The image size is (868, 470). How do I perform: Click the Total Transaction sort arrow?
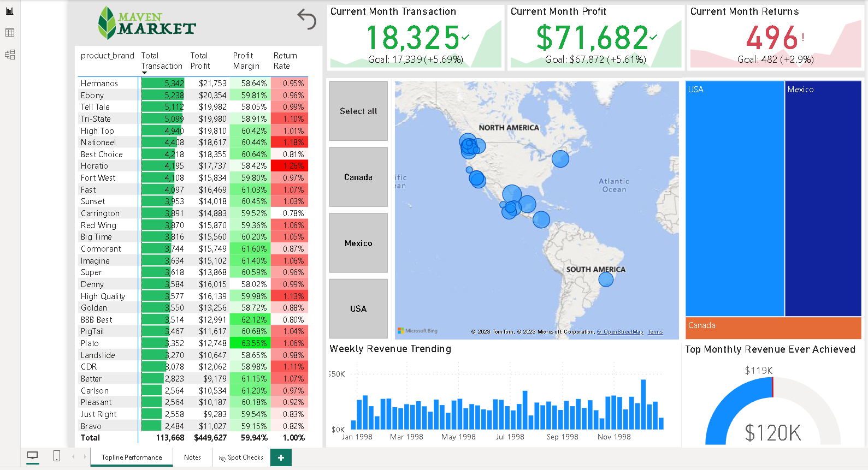click(x=144, y=73)
